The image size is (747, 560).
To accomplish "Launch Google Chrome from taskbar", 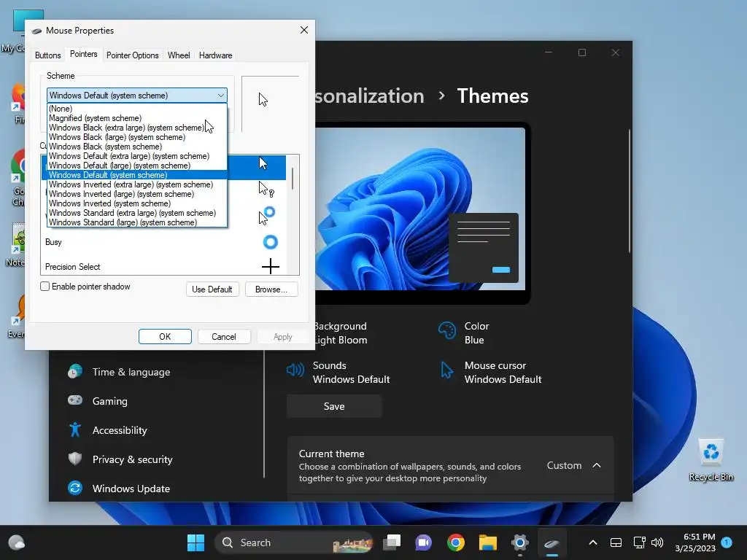I will pyautogui.click(x=456, y=542).
